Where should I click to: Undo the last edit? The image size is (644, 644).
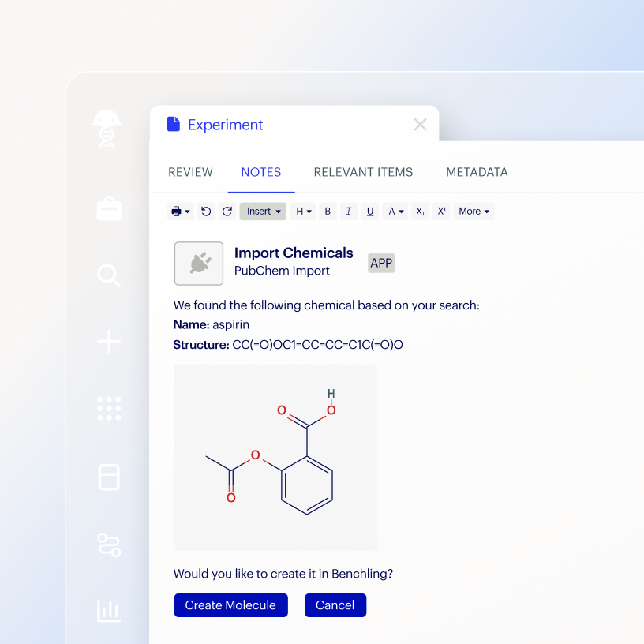tap(206, 212)
